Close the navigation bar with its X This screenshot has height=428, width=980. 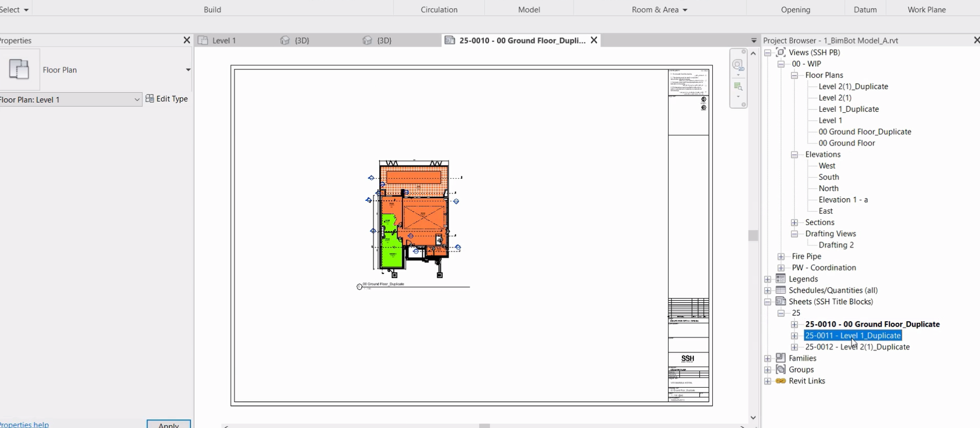743,52
